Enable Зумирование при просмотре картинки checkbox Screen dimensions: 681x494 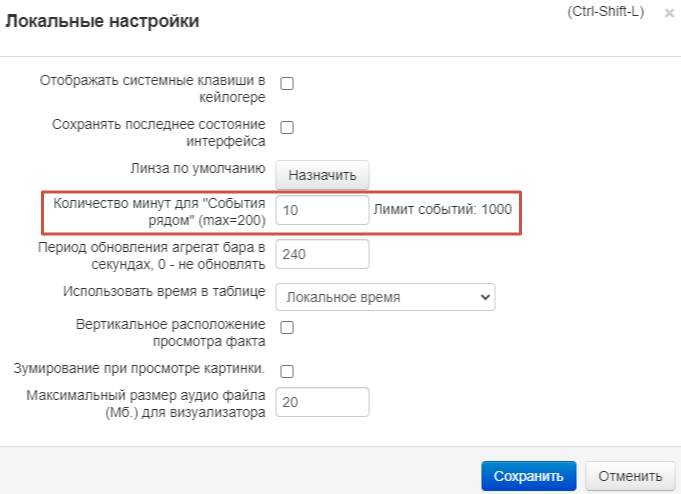coord(287,371)
